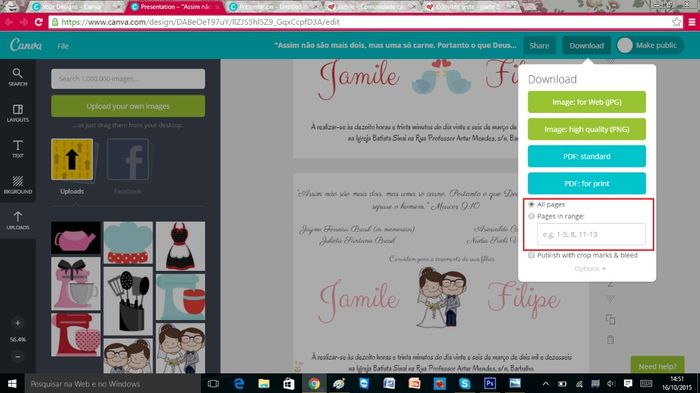Viewport: 700px width, 393px height.
Task: Open the File menu
Action: (63, 46)
